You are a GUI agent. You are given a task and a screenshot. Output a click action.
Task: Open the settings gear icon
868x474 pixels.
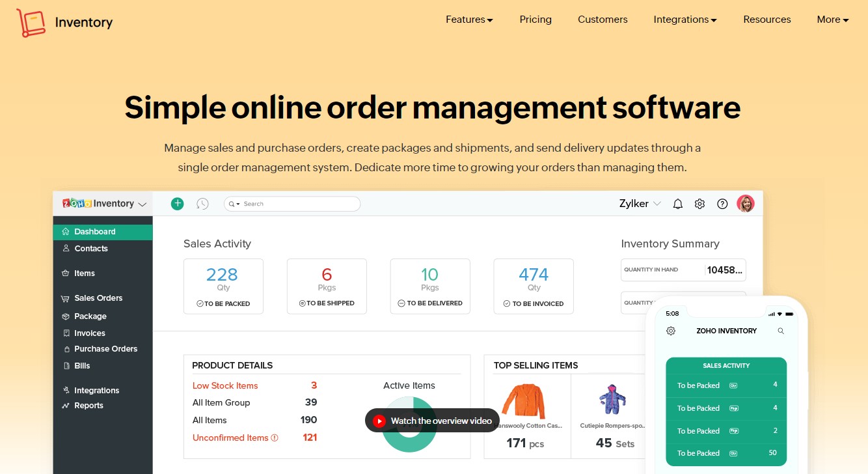[x=699, y=203]
